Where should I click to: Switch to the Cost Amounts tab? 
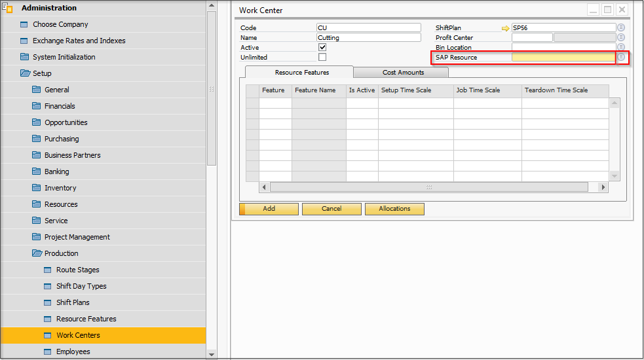403,72
